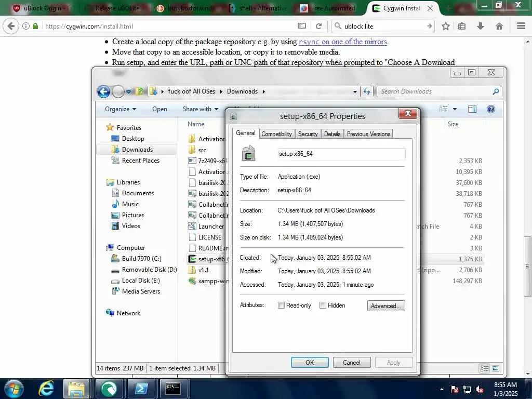This screenshot has width=532, height=399.
Task: Switch to the Security tab
Action: [308, 134]
